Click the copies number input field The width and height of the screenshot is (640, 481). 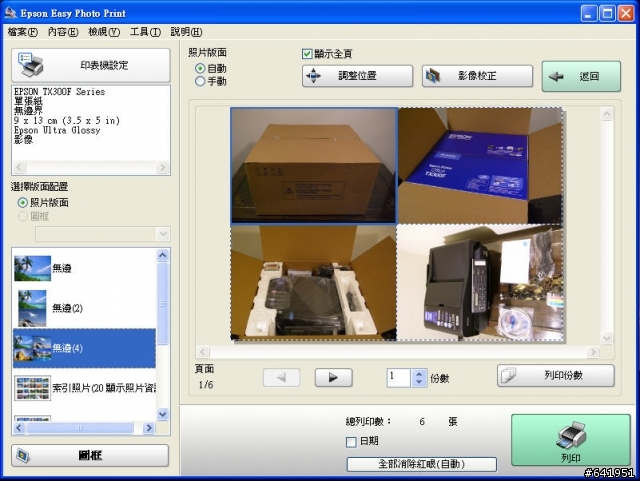point(399,378)
